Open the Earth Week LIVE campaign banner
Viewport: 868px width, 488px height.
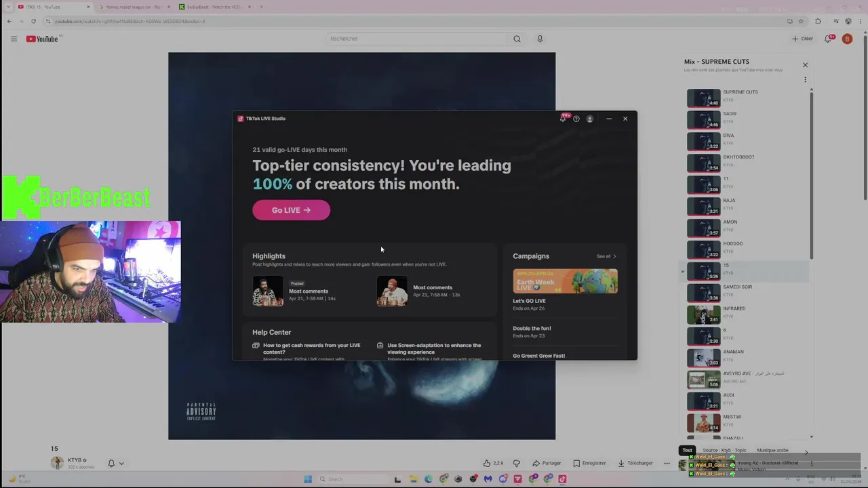(565, 281)
